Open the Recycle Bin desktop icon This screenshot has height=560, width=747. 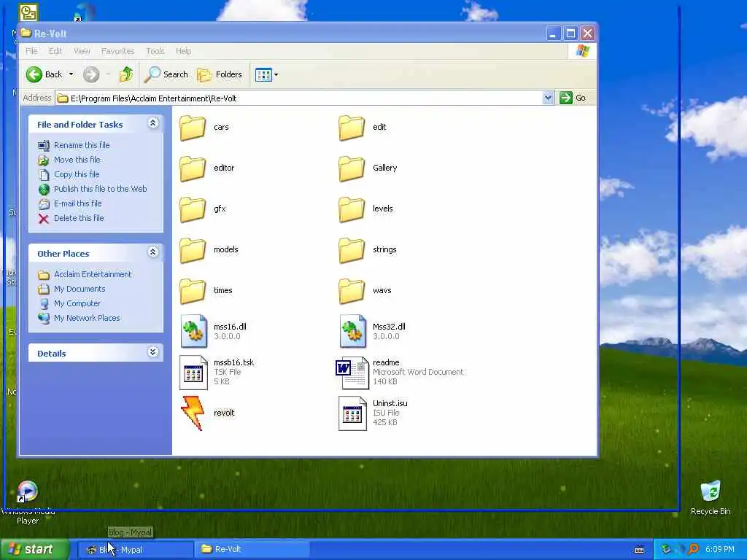pyautogui.click(x=711, y=498)
